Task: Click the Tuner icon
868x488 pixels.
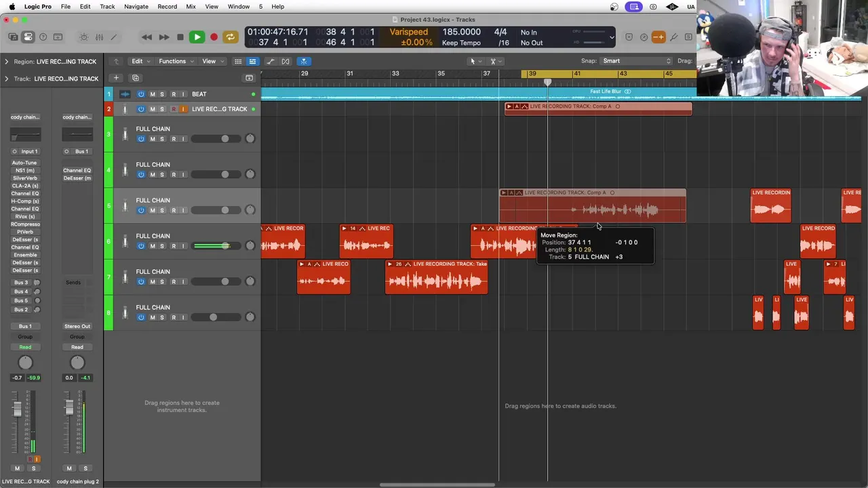Action: (644, 37)
